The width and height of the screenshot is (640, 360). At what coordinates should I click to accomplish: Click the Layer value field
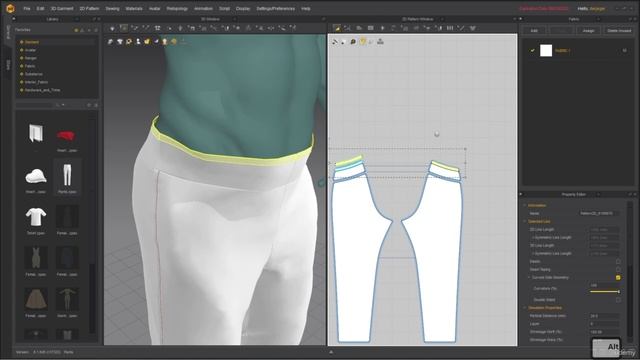point(604,324)
